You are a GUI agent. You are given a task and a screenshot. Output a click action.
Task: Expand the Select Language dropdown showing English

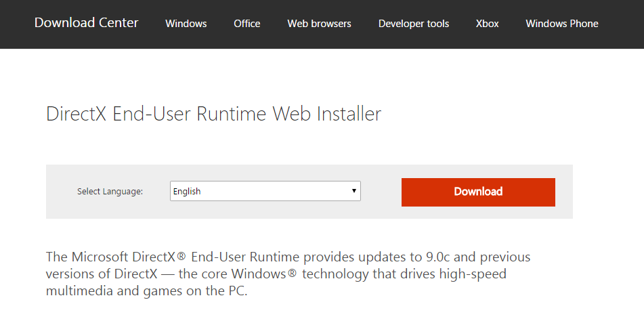[265, 191]
